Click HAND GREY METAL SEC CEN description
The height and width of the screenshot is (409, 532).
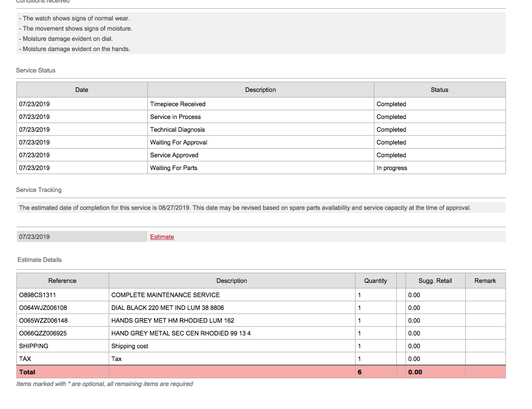(181, 333)
